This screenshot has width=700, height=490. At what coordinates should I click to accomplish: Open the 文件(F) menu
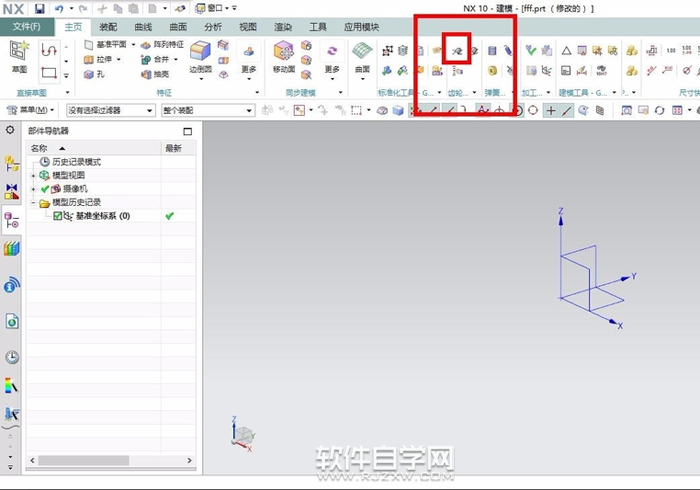(x=27, y=27)
